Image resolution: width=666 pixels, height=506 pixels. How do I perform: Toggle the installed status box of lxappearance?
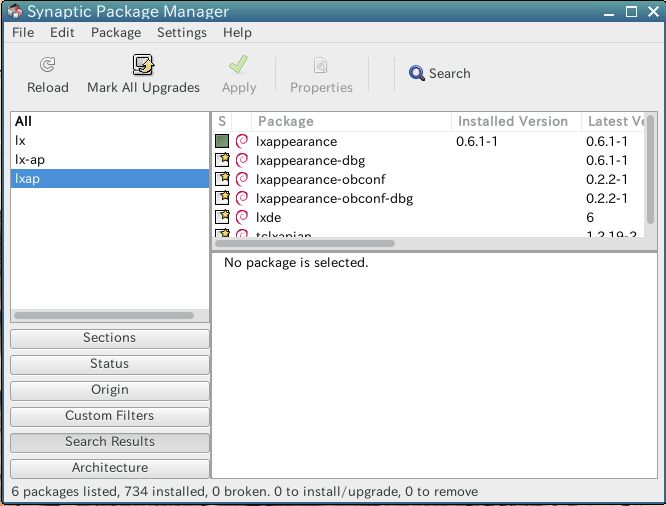coord(222,141)
